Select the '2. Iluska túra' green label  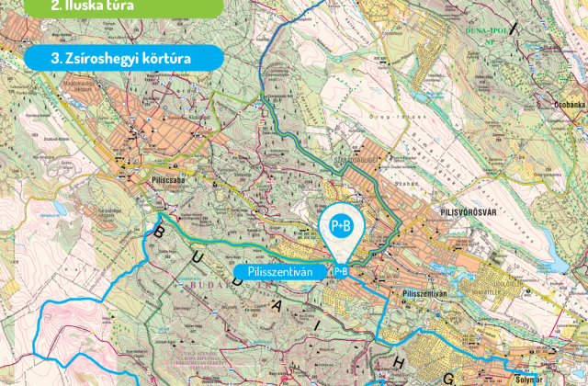(124, 7)
